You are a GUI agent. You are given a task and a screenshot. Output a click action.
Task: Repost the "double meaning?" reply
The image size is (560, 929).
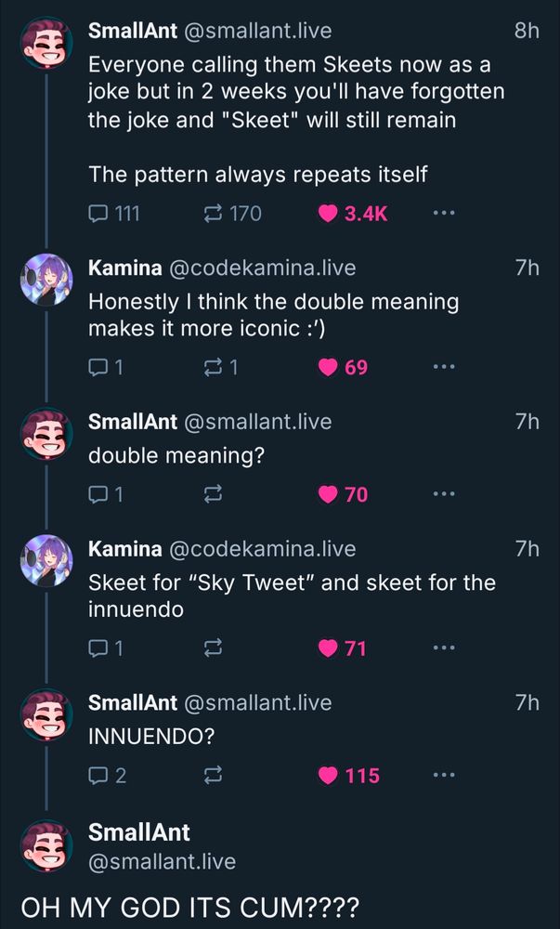click(212, 495)
